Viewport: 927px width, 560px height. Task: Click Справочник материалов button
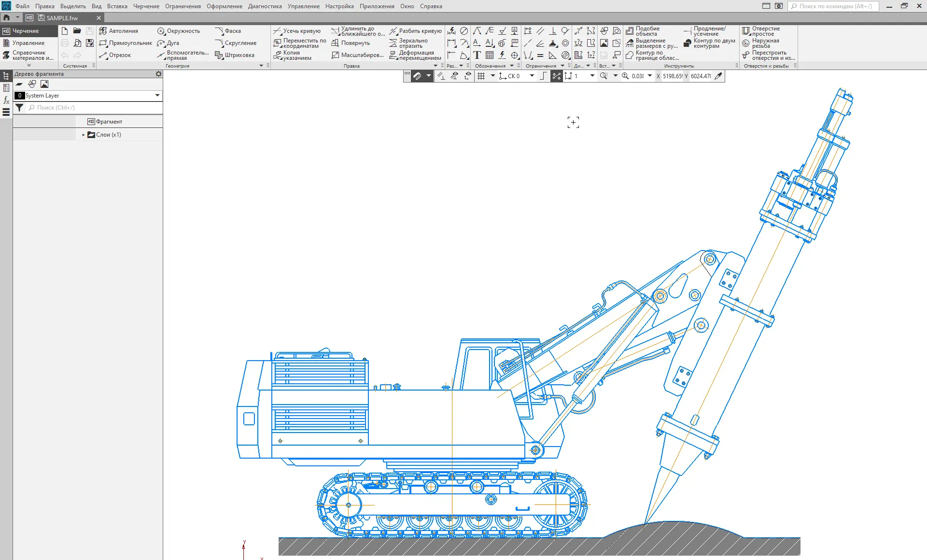28,55
